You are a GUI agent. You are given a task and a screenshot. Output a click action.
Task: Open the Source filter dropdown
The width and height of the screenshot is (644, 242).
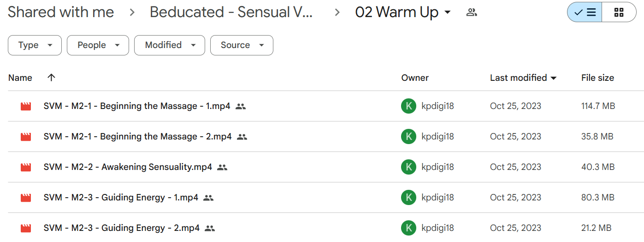click(x=242, y=45)
